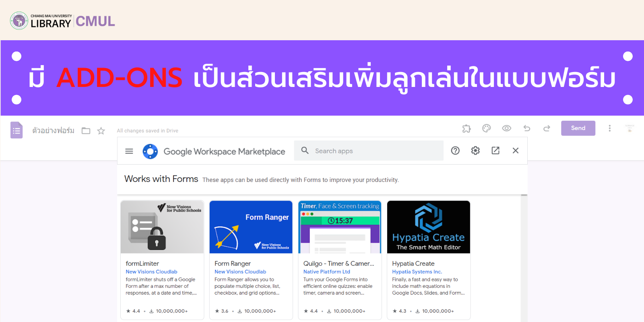
Task: Click Quilgo 10,000,000+ downloads count
Action: click(x=346, y=311)
